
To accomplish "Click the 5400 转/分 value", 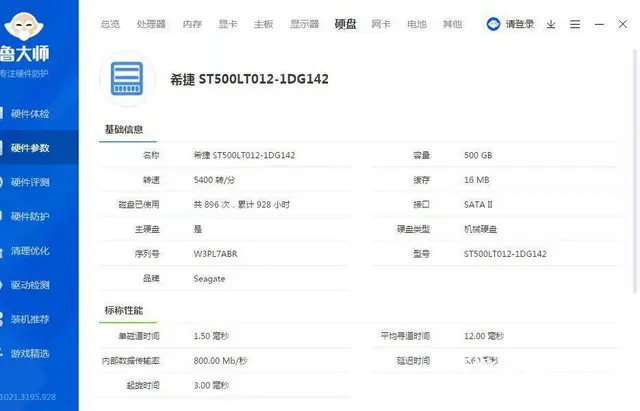I will click(x=214, y=180).
